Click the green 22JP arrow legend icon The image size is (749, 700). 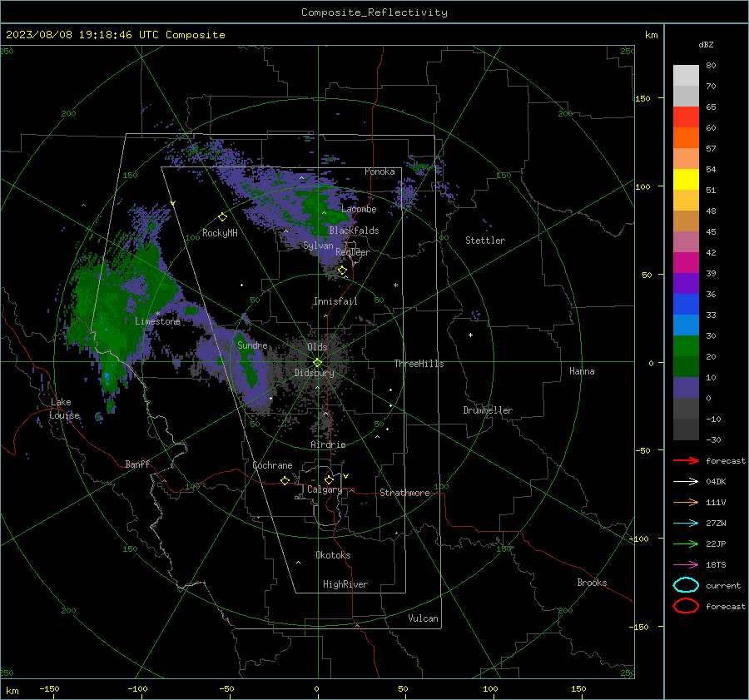(x=686, y=544)
